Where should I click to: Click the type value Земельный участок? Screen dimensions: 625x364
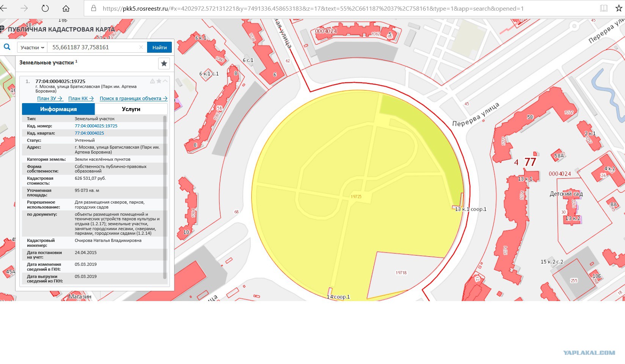(94, 119)
